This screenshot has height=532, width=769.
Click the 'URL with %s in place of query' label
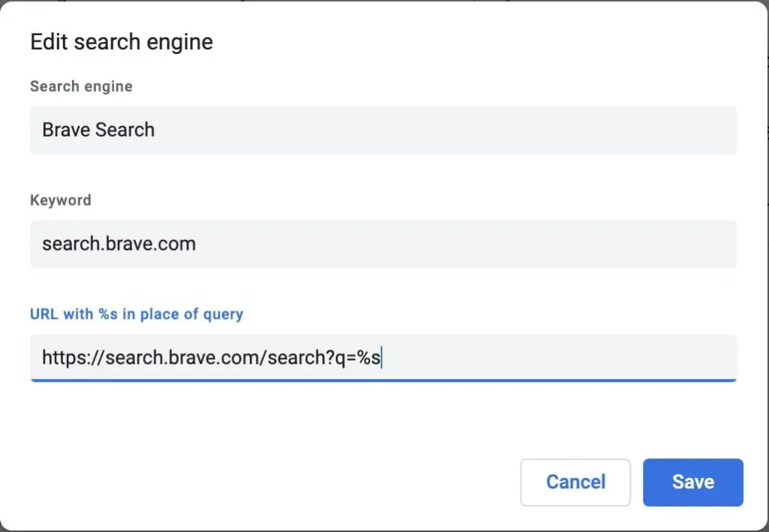137,314
